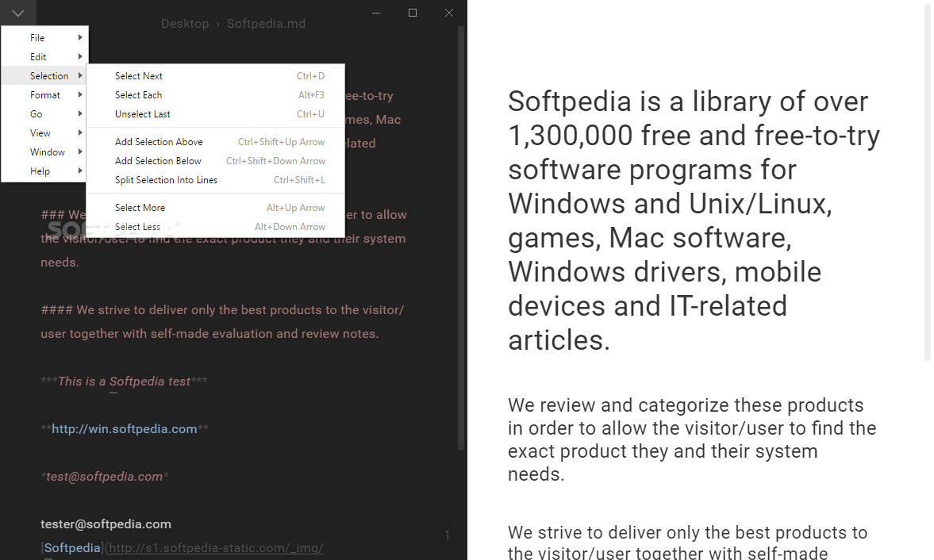Open the Go menu

tap(44, 113)
